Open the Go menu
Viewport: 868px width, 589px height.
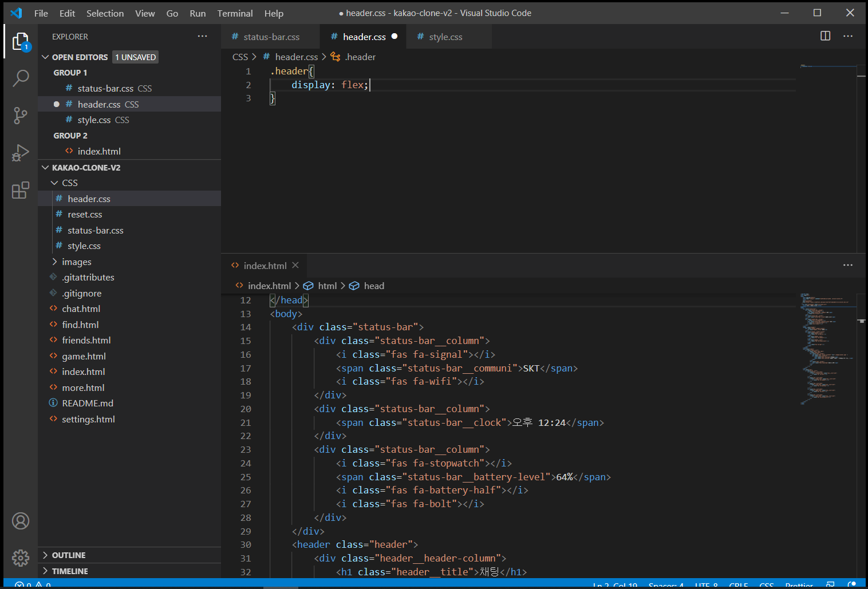(x=172, y=13)
